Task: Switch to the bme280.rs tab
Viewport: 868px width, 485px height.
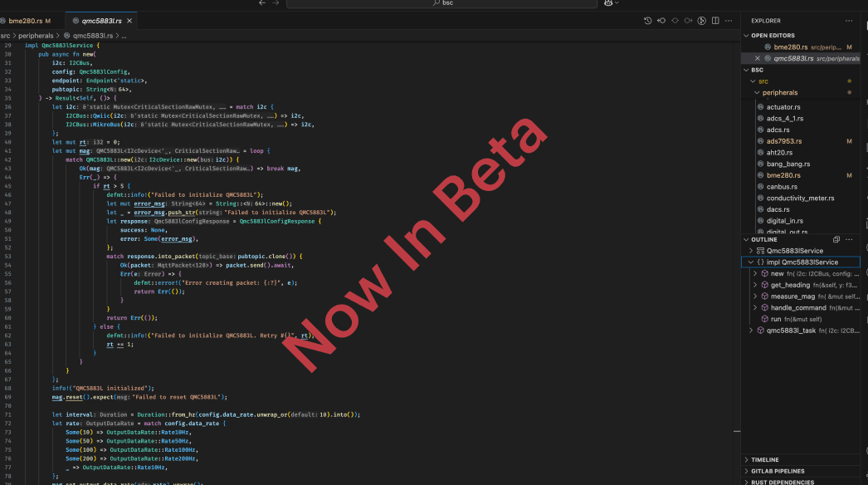Action: click(x=26, y=21)
